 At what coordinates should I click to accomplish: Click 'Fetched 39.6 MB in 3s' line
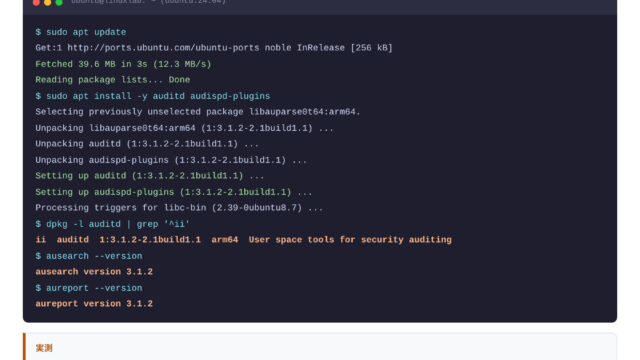(x=123, y=64)
